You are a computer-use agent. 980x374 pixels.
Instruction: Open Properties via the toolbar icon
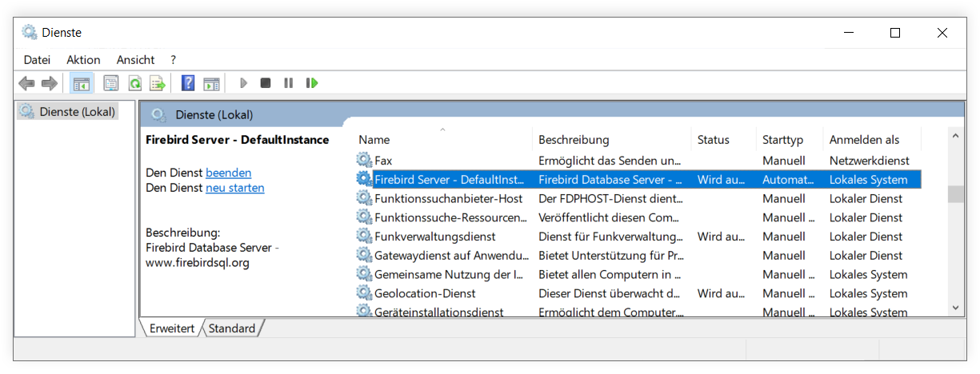(111, 83)
